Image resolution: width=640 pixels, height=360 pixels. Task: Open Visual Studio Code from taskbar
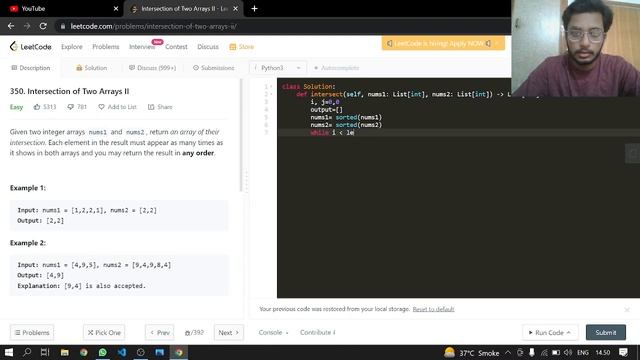coord(122,352)
